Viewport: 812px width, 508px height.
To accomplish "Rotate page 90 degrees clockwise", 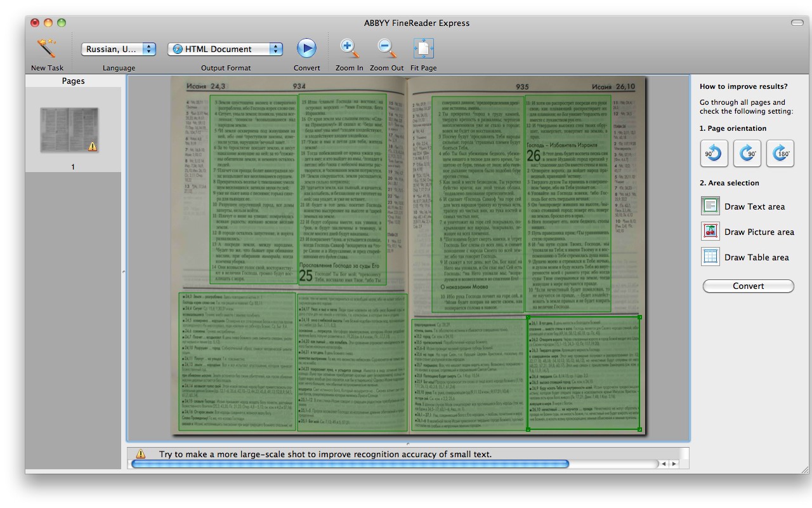I will pos(747,154).
